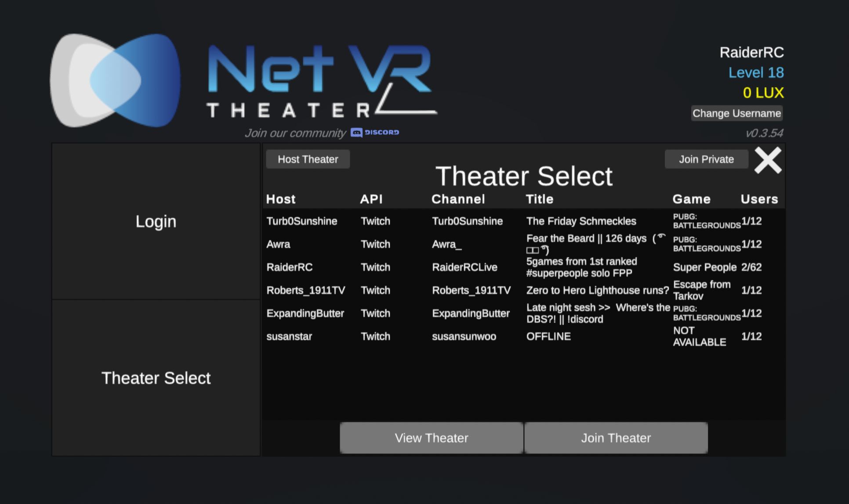Select host row Roberts_1911TV
The height and width of the screenshot is (504, 849).
pyautogui.click(x=523, y=290)
